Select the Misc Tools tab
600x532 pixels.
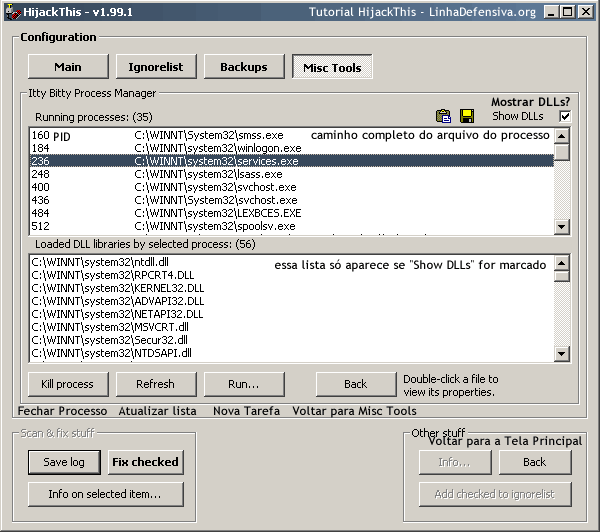point(332,67)
